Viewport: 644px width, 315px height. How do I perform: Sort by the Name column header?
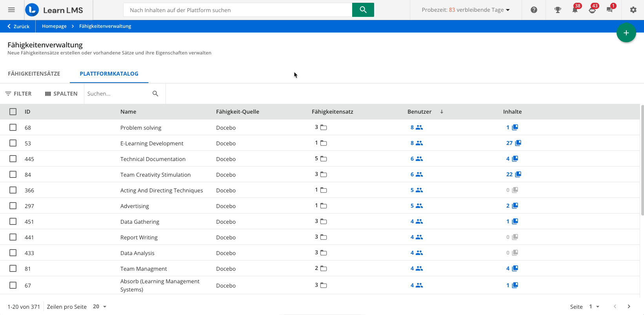pos(128,112)
